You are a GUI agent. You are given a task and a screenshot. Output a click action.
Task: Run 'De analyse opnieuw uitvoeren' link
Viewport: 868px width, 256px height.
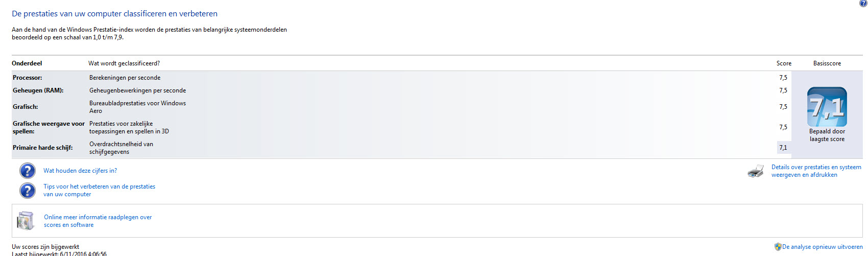[823, 247]
